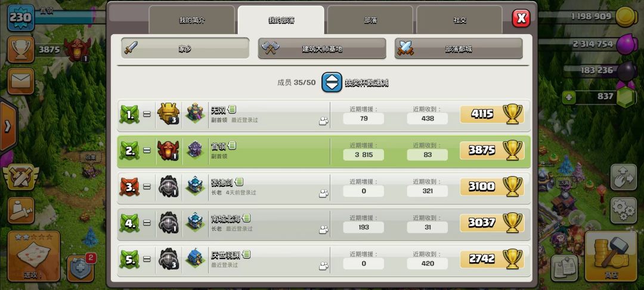
Task: Open the layout editor arrows icon
Action: coord(623,177)
